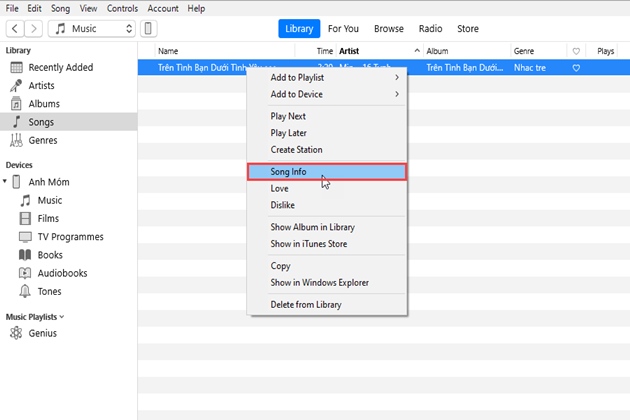Select the Audiobooks icon

27,273
